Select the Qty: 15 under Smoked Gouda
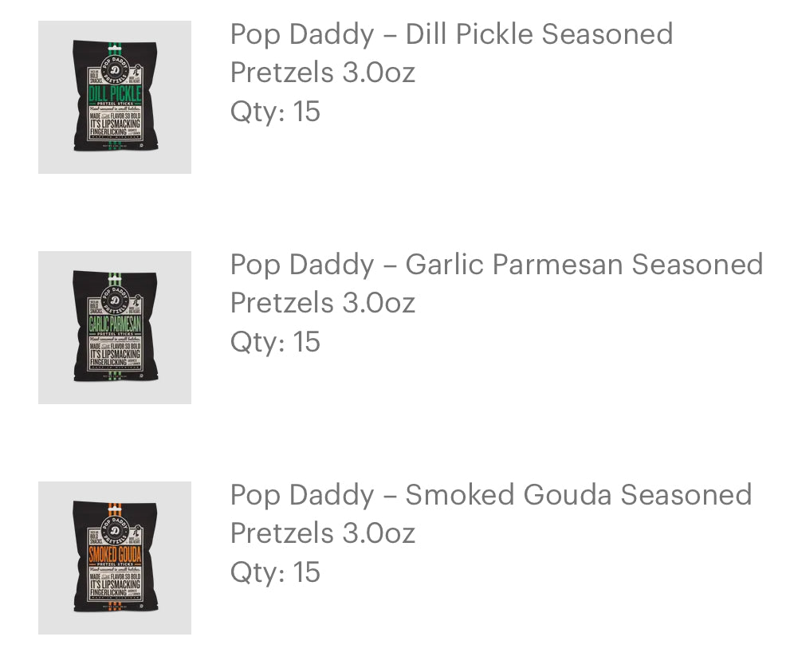The height and width of the screenshot is (672, 790). point(275,572)
